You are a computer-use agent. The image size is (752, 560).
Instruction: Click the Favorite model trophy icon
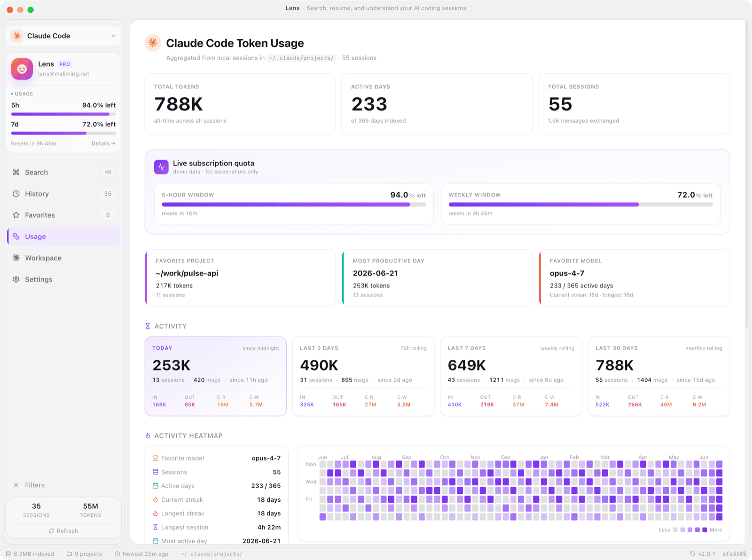click(x=156, y=458)
